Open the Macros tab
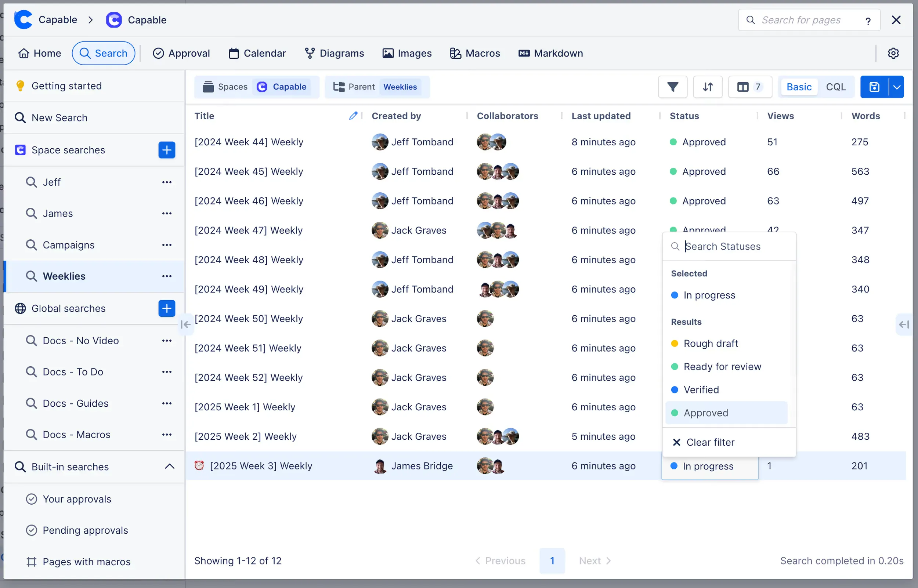Image resolution: width=918 pixels, height=588 pixels. [x=475, y=54]
